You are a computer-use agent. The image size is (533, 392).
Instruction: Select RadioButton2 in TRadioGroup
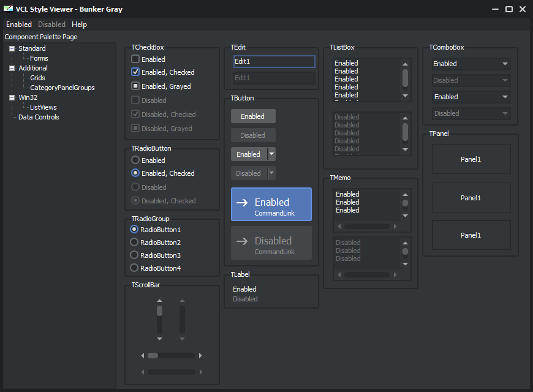click(x=134, y=242)
